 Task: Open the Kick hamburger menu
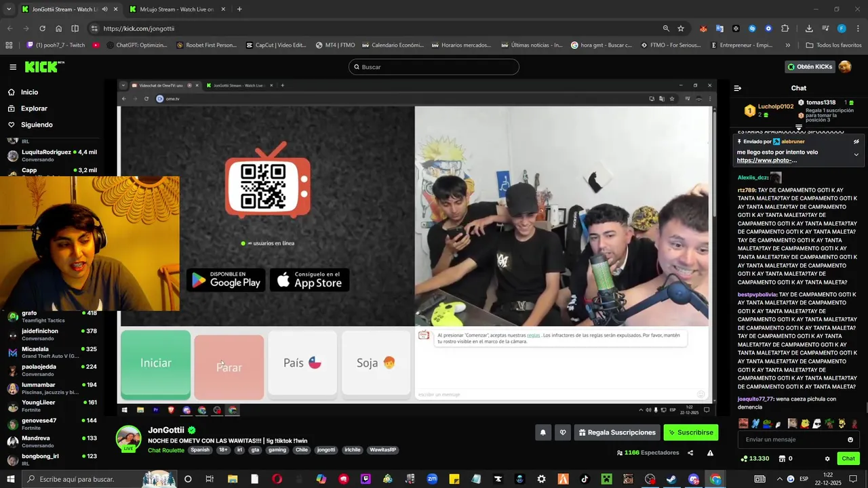pyautogui.click(x=13, y=67)
